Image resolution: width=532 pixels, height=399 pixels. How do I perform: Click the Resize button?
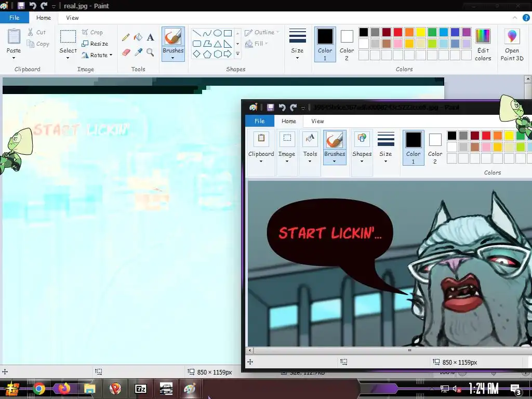pyautogui.click(x=95, y=44)
